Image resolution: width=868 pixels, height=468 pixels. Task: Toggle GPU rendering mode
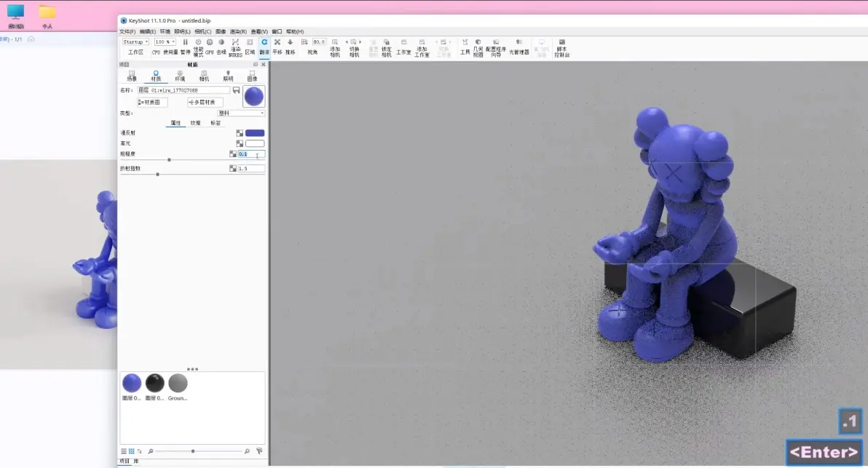pyautogui.click(x=210, y=47)
